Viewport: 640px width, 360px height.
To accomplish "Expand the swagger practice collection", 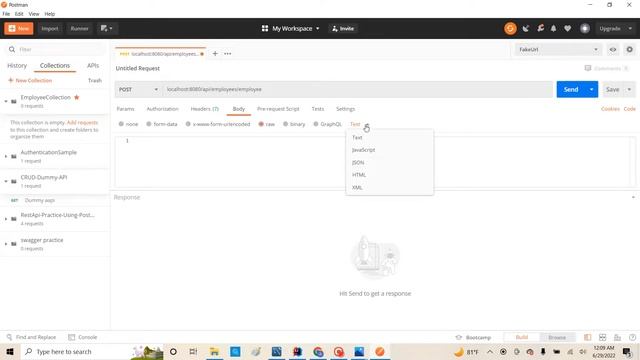I will pos(6,244).
